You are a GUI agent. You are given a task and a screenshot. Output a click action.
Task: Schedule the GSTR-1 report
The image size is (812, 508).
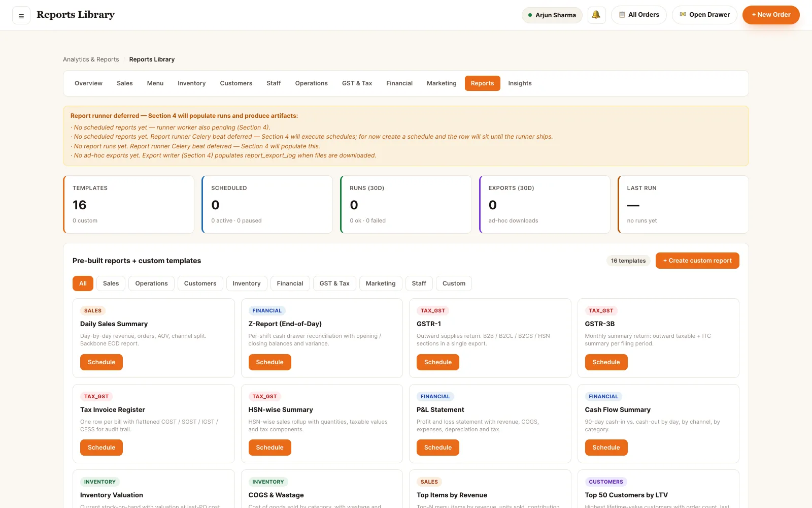pos(438,362)
